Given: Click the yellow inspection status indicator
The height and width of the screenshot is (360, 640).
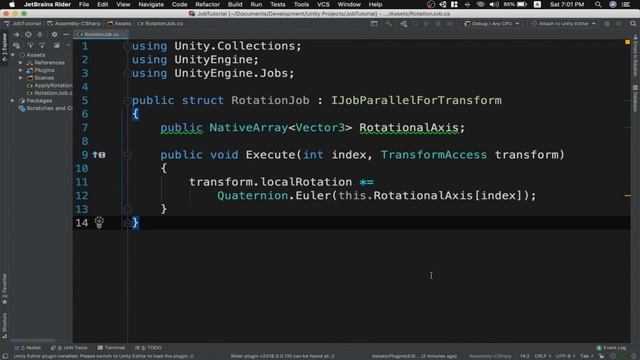Looking at the screenshot, I should [x=627, y=42].
